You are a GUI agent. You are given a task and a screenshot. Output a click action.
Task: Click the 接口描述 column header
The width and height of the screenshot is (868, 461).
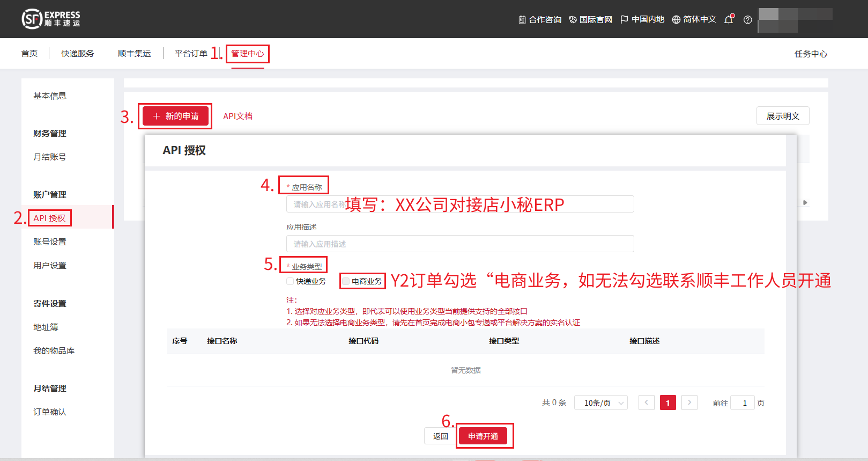(644, 341)
